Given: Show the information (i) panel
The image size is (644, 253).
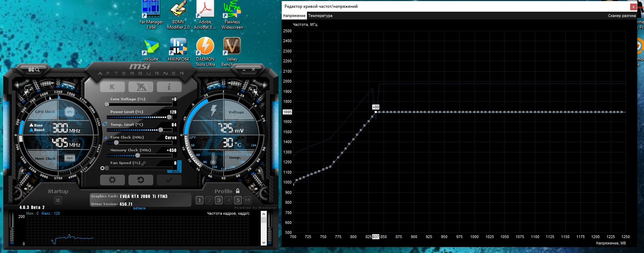Looking at the screenshot, I should pyautogui.click(x=169, y=87).
